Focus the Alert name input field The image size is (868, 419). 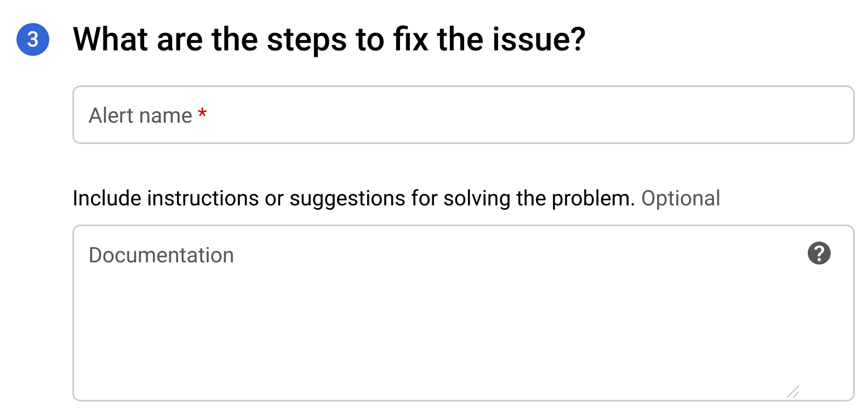(x=463, y=115)
